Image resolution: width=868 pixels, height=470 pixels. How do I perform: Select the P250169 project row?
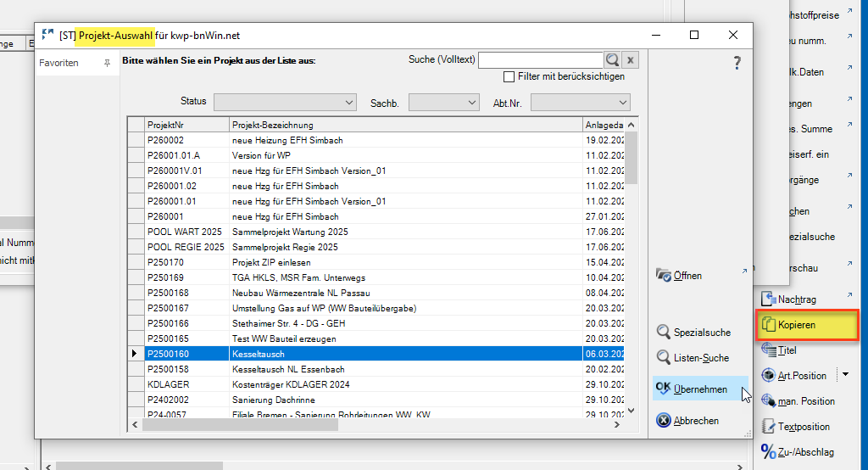point(186,277)
